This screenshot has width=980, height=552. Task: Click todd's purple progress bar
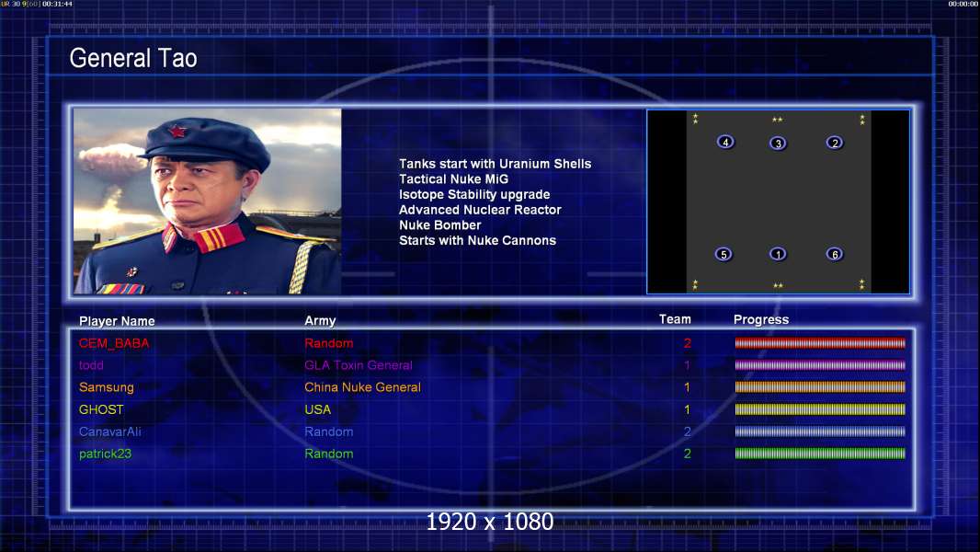point(820,365)
